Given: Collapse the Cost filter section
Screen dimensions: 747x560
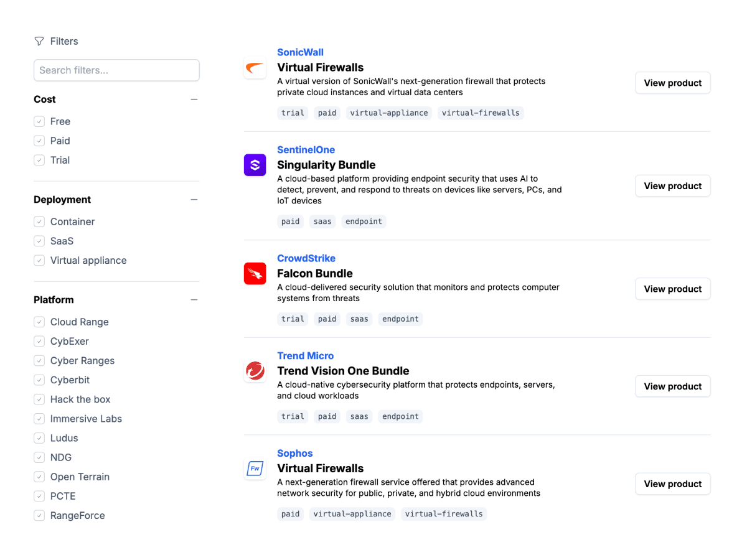Looking at the screenshot, I should point(194,100).
